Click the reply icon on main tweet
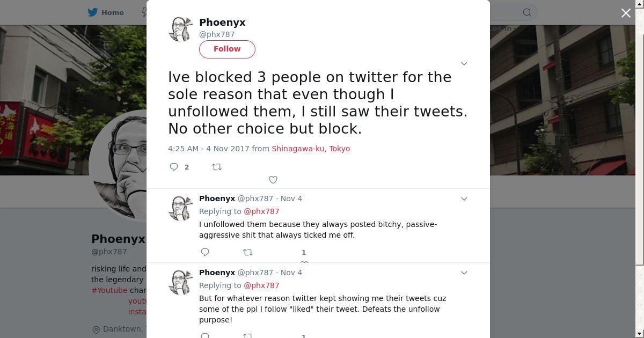Image resolution: width=644 pixels, height=338 pixels. pos(174,167)
